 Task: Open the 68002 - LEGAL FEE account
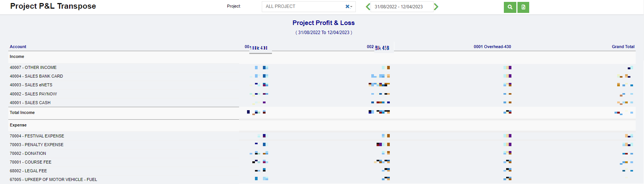(x=28, y=171)
